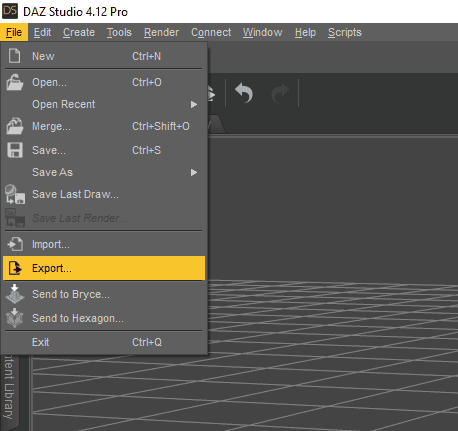Viewport: 458px width, 431px height.
Task: Click the Merge folder icon
Action: click(15, 126)
